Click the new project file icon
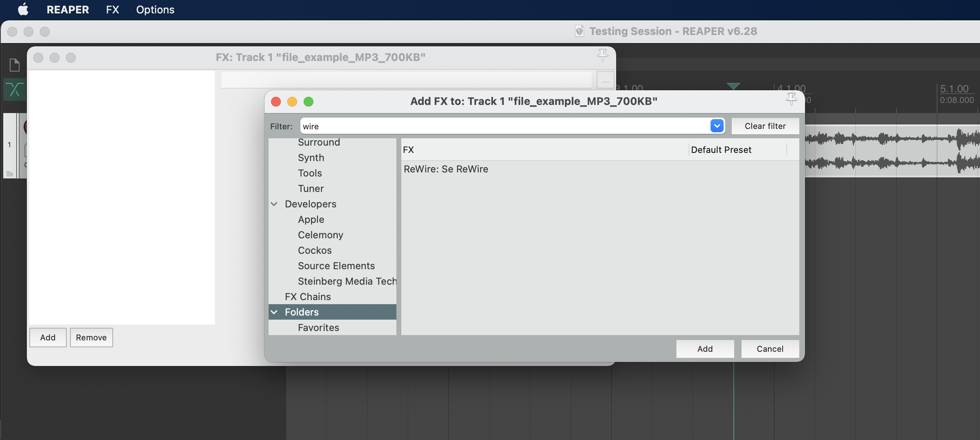The width and height of the screenshot is (980, 440). point(14,65)
